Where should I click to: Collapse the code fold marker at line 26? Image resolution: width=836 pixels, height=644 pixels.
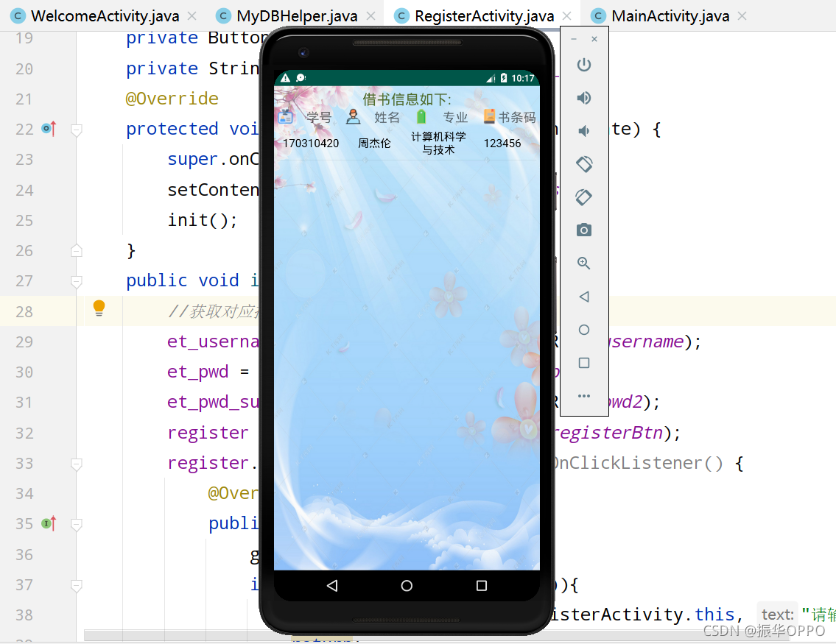click(77, 250)
